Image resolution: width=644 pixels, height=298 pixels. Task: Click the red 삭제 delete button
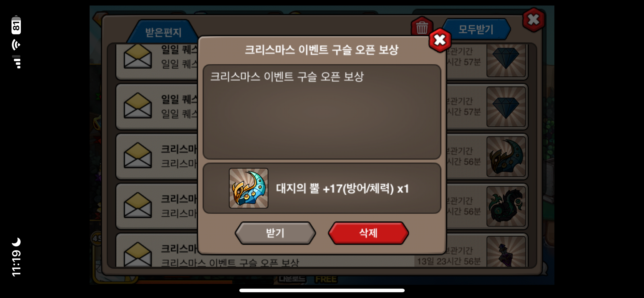pos(368,233)
